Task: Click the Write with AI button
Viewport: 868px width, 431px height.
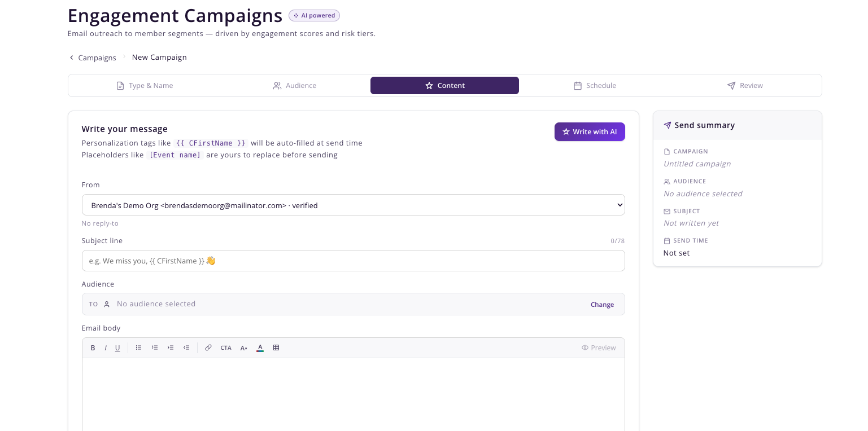Action: point(590,132)
